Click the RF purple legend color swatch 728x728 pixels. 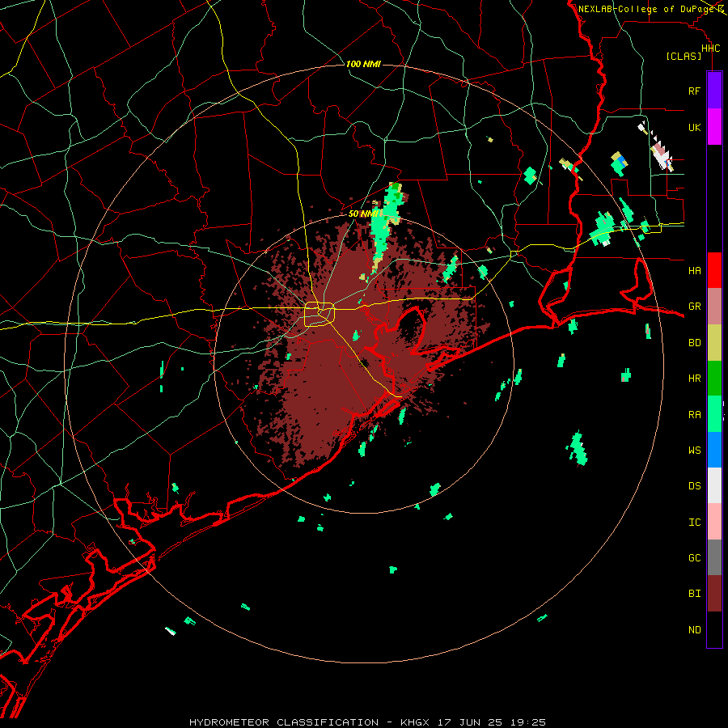point(714,91)
